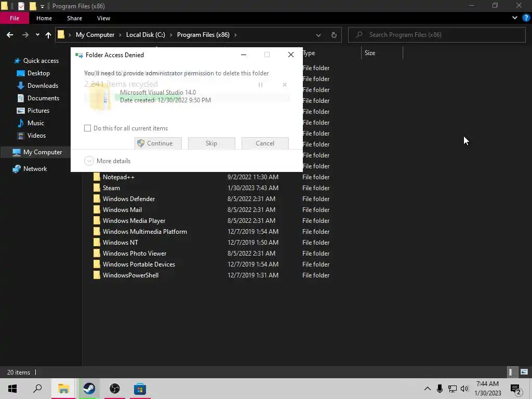Select the Windows Portable Devices folder
Screen dimensions: 532x399
[139, 264]
